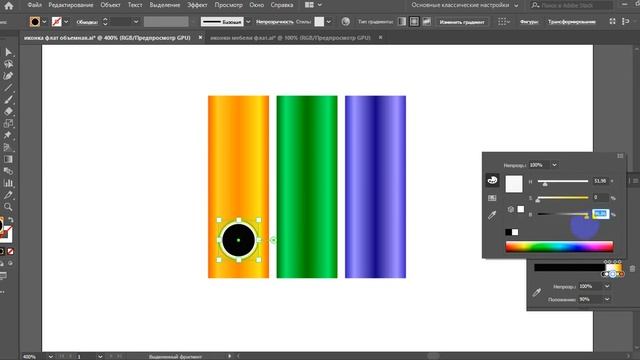Open the color popup panel menu
The image size is (640, 360).
click(620, 156)
